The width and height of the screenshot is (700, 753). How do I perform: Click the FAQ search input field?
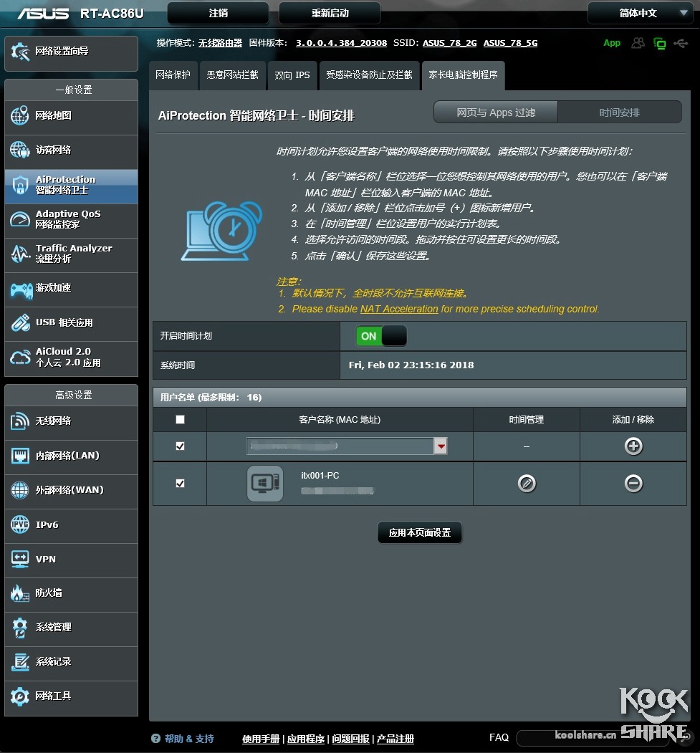[x=593, y=738]
